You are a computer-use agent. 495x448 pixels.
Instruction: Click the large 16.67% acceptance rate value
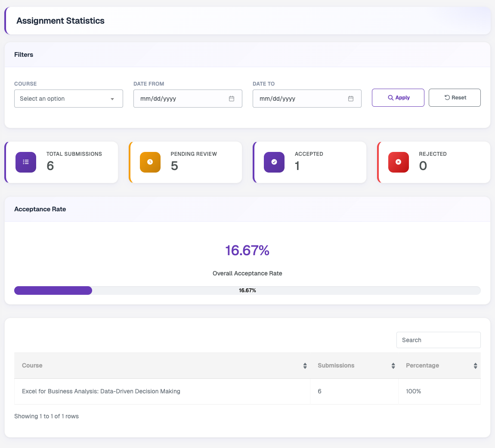(x=247, y=250)
